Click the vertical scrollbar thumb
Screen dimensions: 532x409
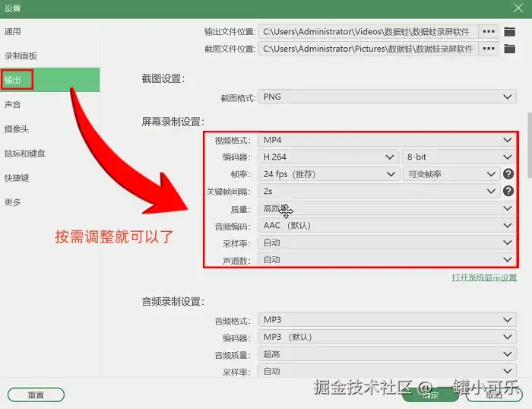pyautogui.click(x=530, y=145)
